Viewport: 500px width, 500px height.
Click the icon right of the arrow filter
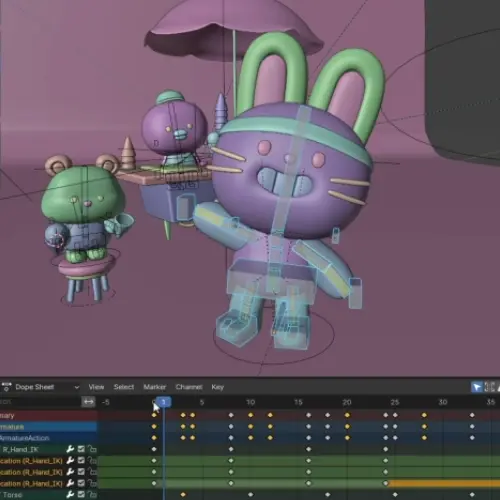point(489,387)
